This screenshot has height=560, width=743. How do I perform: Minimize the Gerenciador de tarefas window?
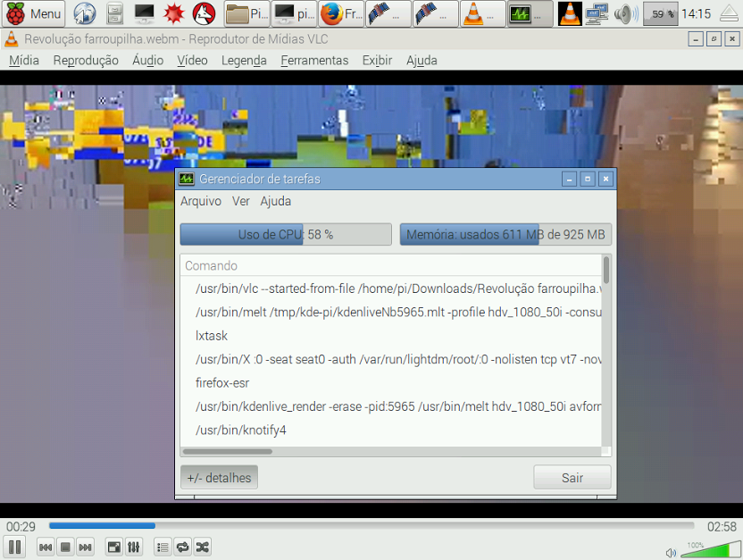pyautogui.click(x=569, y=180)
